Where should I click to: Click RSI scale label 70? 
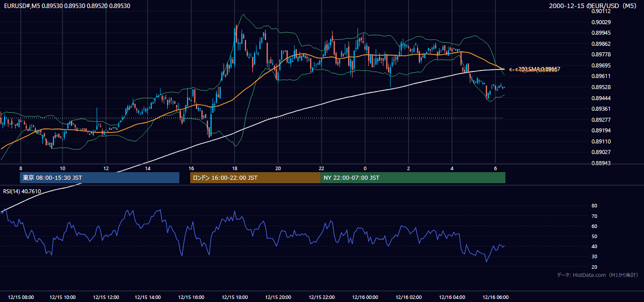click(594, 216)
